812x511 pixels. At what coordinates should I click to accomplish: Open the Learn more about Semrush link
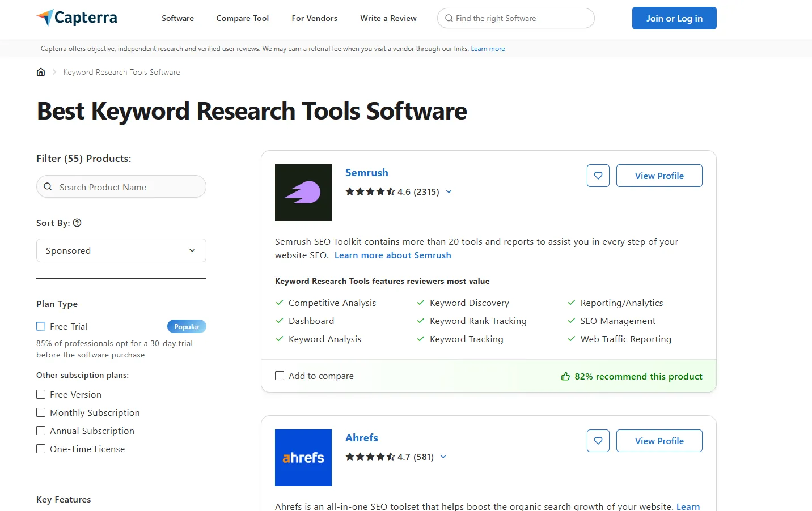pos(392,255)
